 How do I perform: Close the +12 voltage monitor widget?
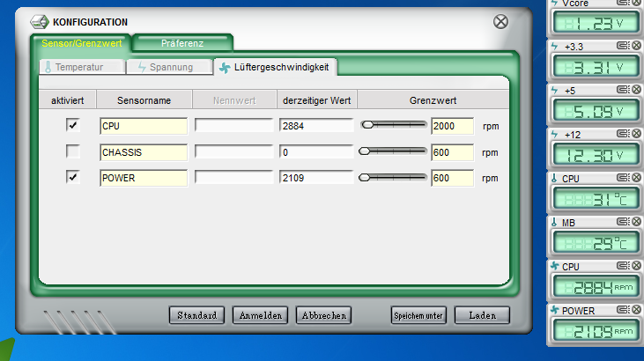pyautogui.click(x=637, y=133)
